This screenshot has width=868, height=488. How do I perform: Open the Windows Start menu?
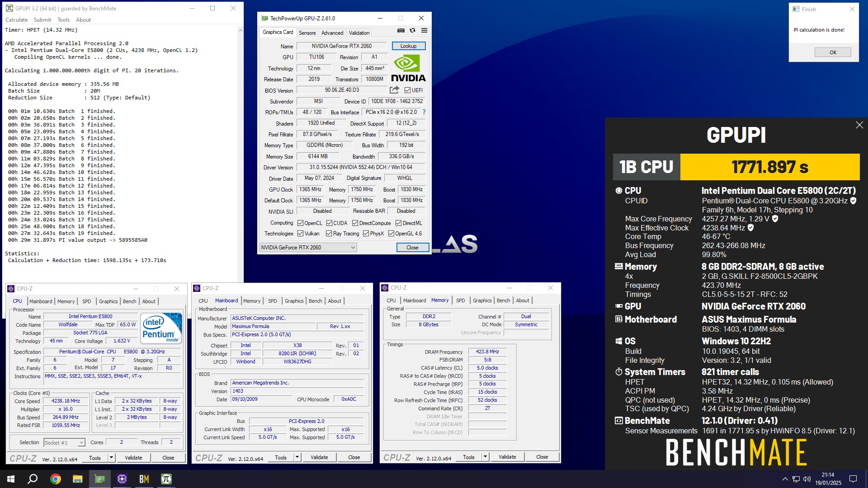pyautogui.click(x=11, y=479)
